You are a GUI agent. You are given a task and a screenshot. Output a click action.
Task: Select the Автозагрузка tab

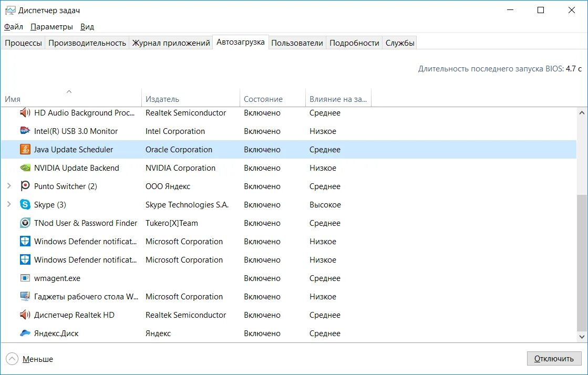(x=240, y=42)
